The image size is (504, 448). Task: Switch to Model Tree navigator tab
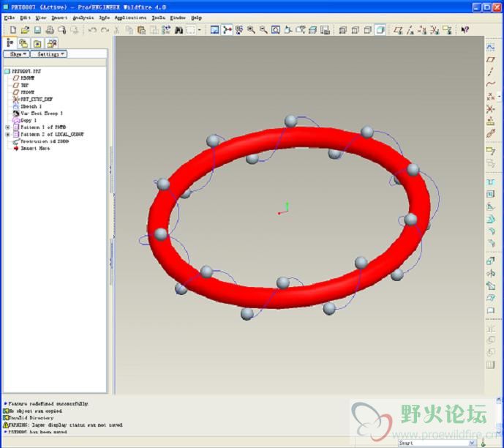pyautogui.click(x=10, y=42)
